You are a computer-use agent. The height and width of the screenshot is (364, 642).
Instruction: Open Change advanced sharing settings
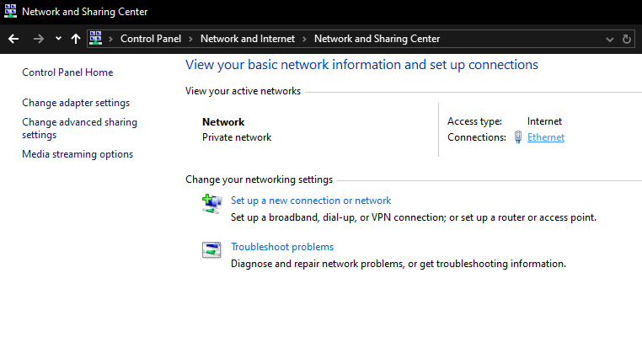coord(79,128)
